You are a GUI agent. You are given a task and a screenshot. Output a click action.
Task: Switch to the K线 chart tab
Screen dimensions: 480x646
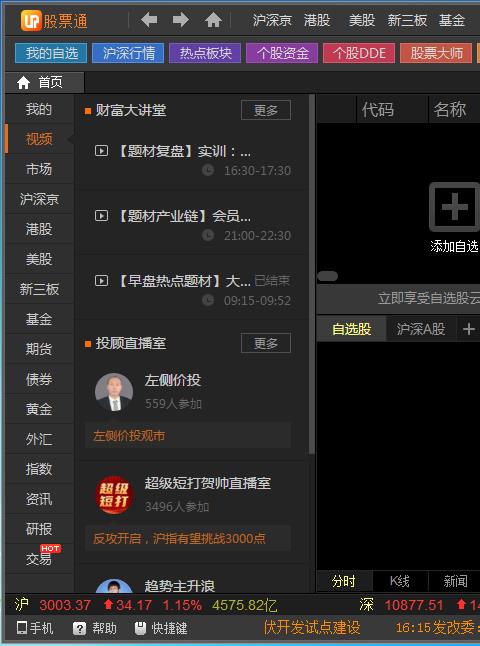400,581
